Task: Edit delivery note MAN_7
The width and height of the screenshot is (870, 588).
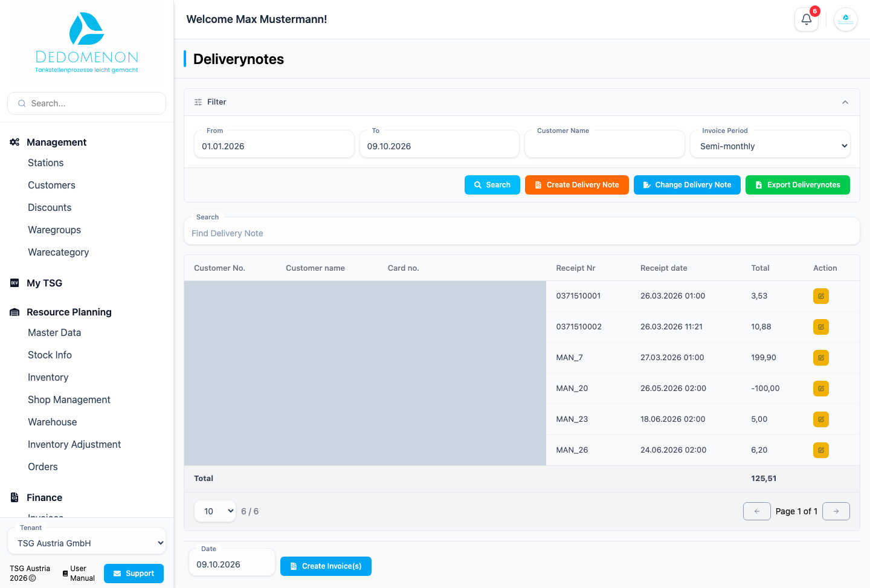Action: pos(820,358)
